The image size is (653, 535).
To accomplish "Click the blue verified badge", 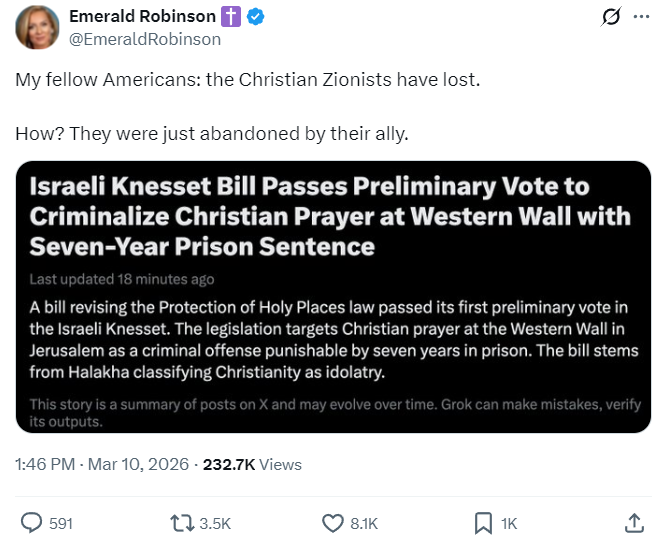I will pos(256,17).
